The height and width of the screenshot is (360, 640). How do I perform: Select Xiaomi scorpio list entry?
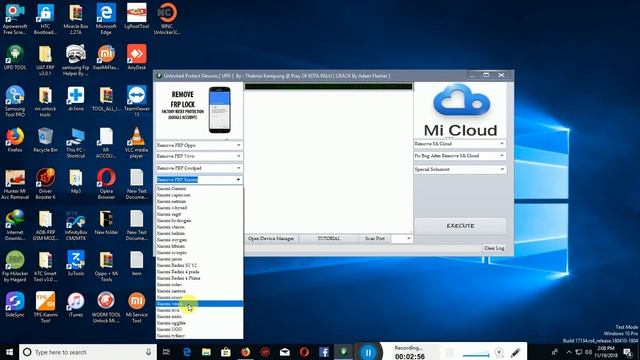point(199,253)
